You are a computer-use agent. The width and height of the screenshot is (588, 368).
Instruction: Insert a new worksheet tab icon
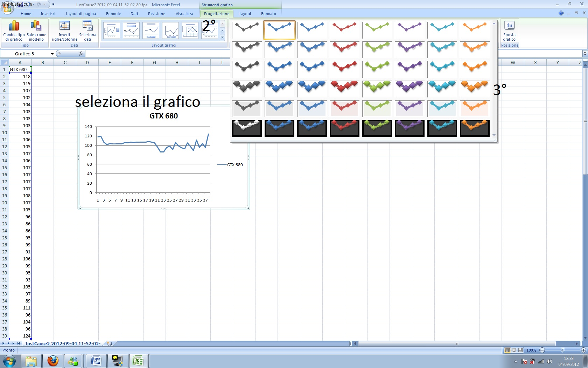point(109,343)
